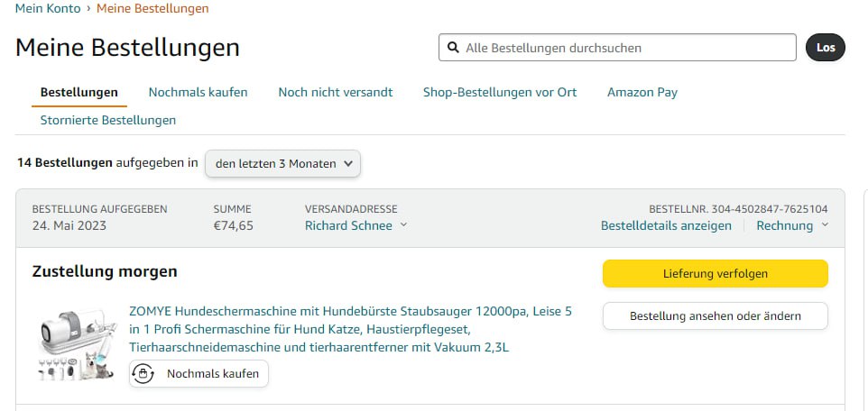Select the Noch nicht versandt tab
Image resolution: width=868 pixels, height=411 pixels.
[x=335, y=92]
